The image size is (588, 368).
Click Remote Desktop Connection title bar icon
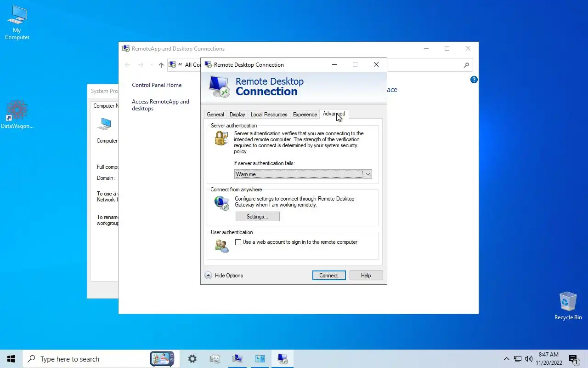pyautogui.click(x=208, y=64)
